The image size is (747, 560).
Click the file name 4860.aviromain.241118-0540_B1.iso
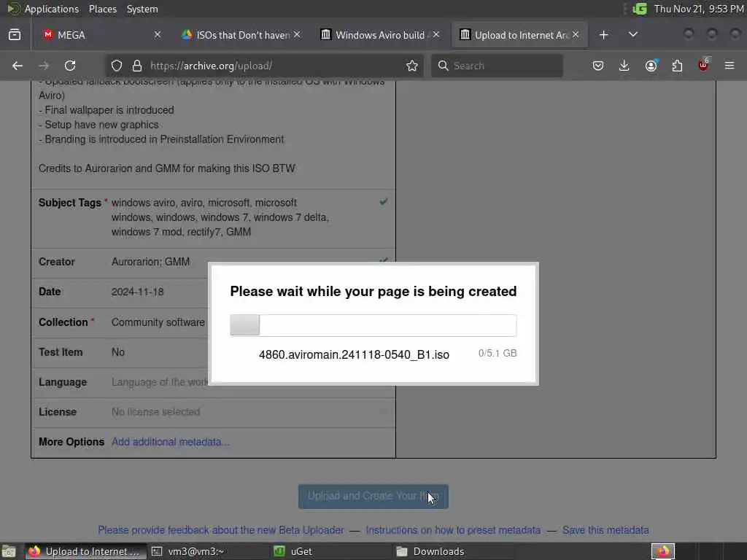point(354,355)
